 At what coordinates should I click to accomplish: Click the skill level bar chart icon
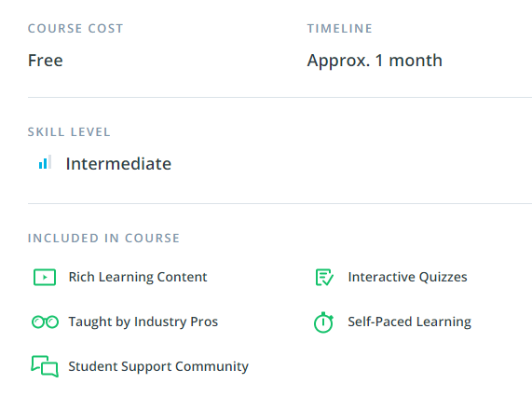tap(45, 162)
